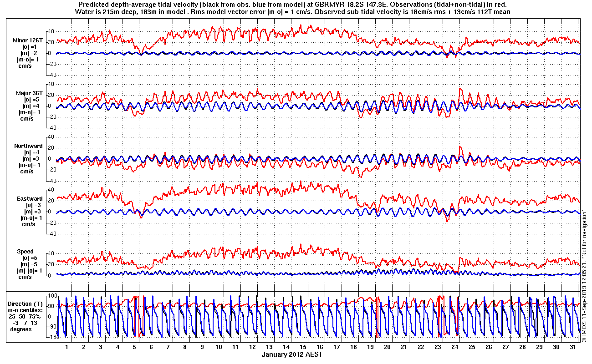The height and width of the screenshot is (364, 592).
Task: Click day 5 tick label on date axis
Action: click(134, 347)
